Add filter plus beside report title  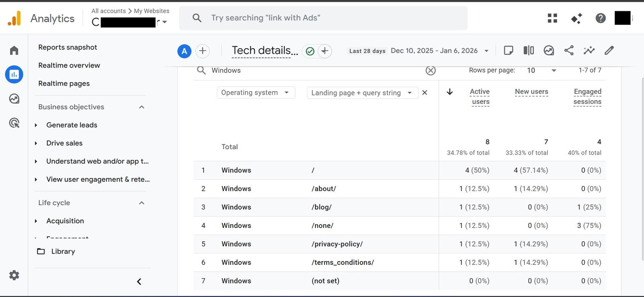pyautogui.click(x=325, y=51)
